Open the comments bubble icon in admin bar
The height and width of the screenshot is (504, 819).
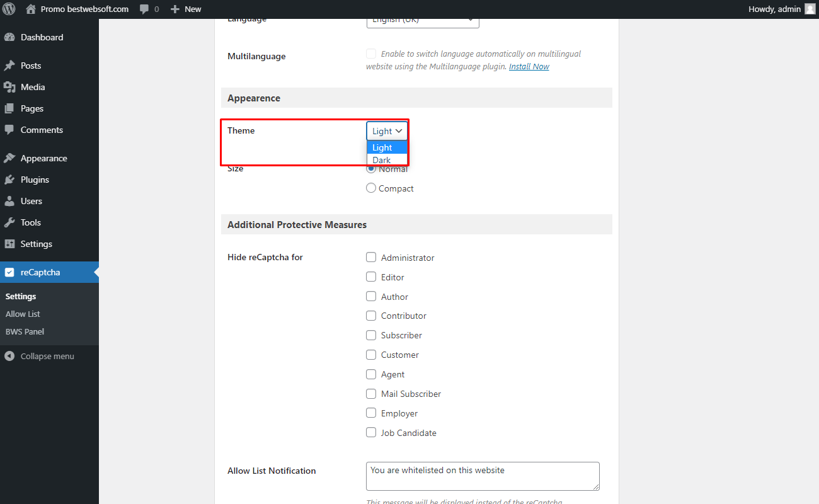(x=144, y=9)
